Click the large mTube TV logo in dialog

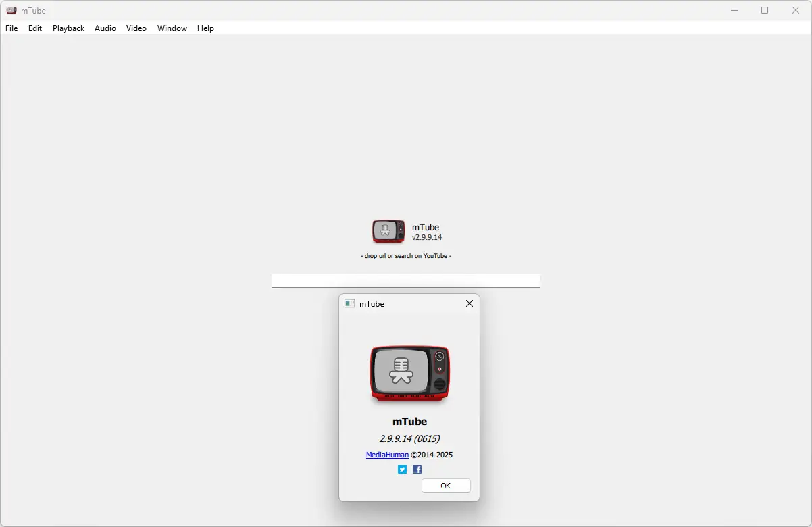pyautogui.click(x=410, y=374)
